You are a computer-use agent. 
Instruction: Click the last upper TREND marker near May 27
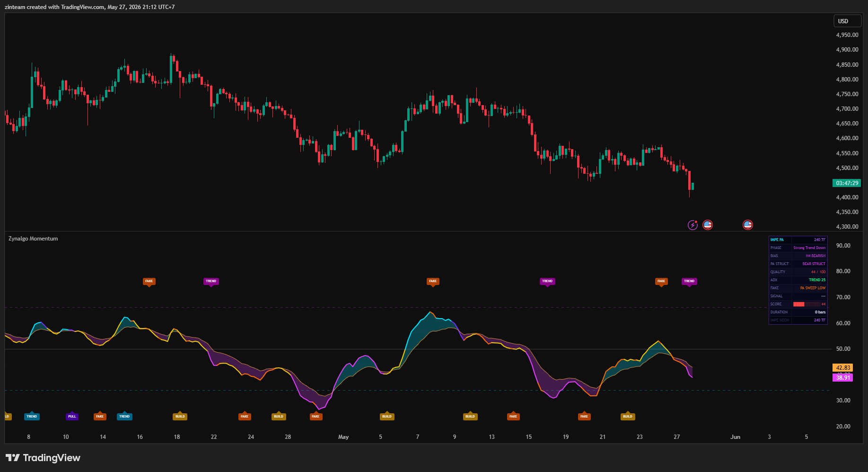tap(689, 281)
